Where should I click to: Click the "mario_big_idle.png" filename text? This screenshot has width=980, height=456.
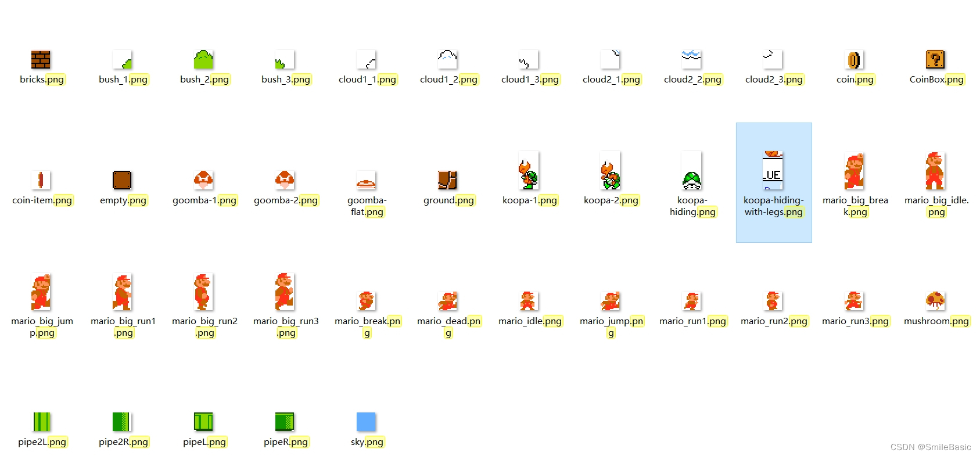936,206
